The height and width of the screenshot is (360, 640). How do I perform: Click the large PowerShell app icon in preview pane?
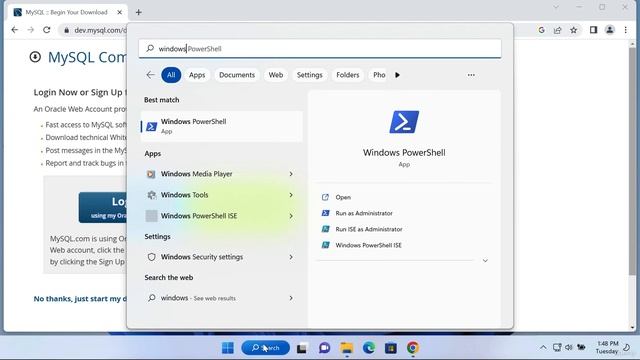pos(404,122)
